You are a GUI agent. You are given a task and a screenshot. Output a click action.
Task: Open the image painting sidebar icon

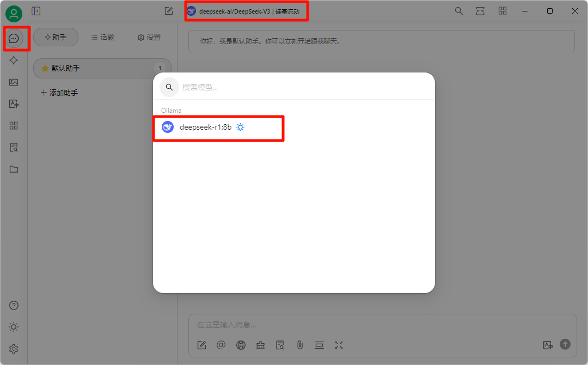pyautogui.click(x=14, y=82)
